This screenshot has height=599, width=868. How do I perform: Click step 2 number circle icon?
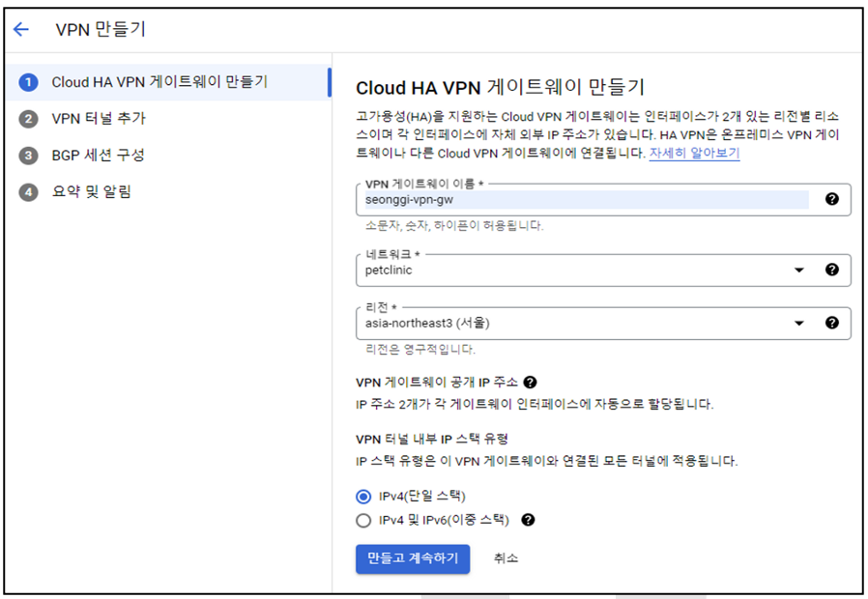click(28, 119)
